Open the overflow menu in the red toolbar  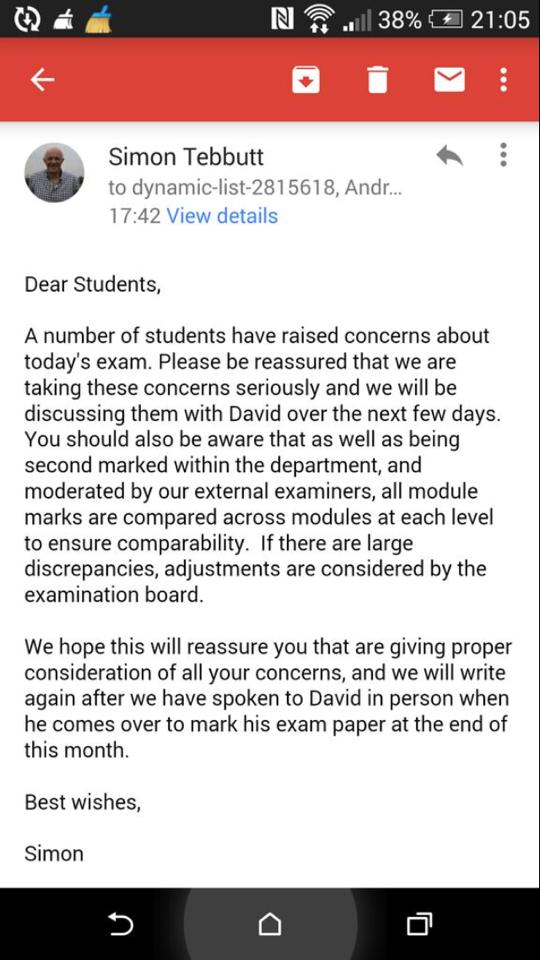point(503,80)
